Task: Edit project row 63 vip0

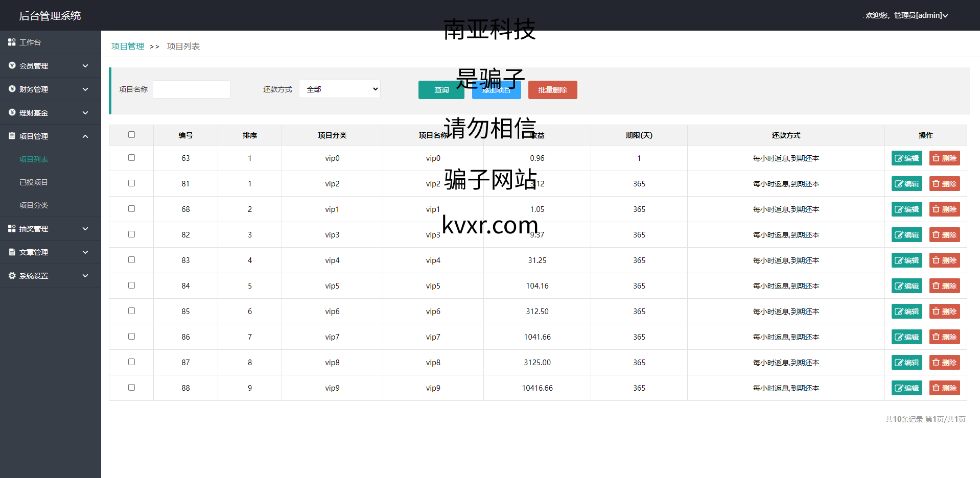Action: click(906, 158)
